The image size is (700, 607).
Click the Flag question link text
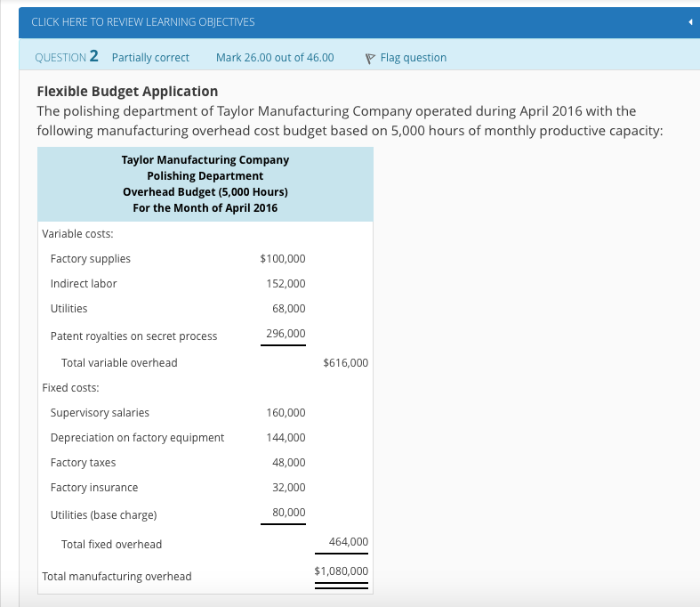click(413, 58)
